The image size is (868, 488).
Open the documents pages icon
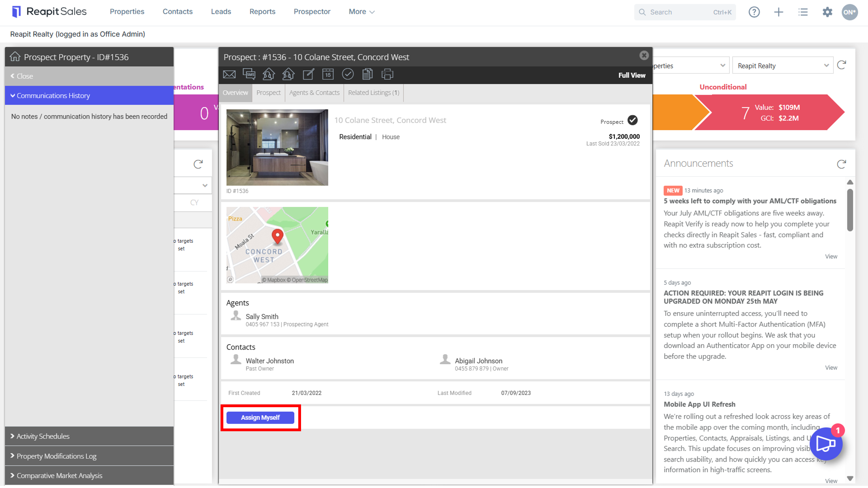coord(367,74)
